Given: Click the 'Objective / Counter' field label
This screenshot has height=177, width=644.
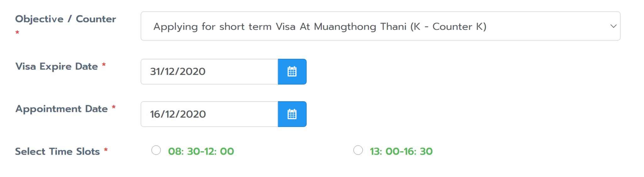Looking at the screenshot, I should (x=66, y=19).
